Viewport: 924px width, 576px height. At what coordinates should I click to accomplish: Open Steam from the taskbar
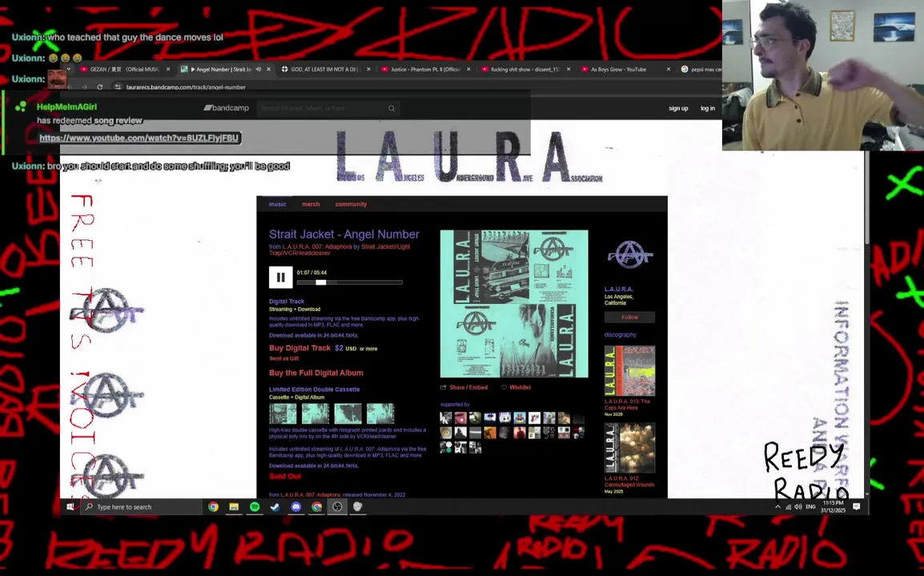pos(275,507)
